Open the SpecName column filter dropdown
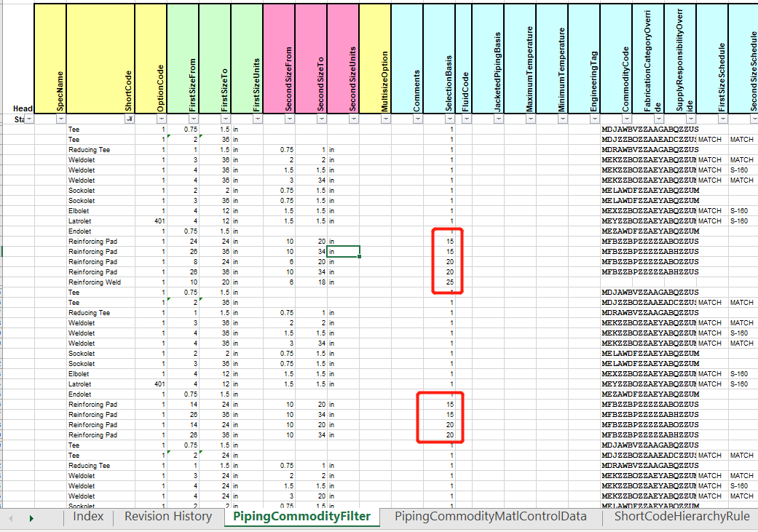The width and height of the screenshot is (758, 532). (x=60, y=119)
